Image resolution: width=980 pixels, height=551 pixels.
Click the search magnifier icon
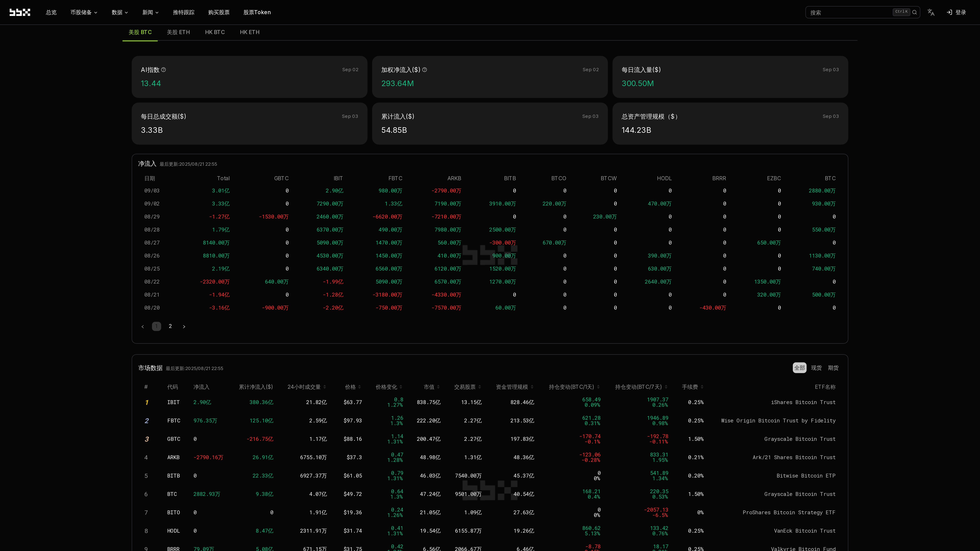915,12
